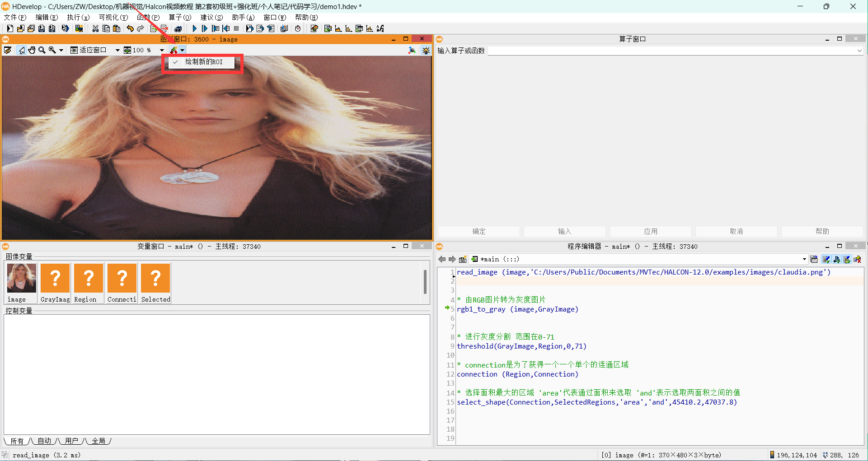This screenshot has height=461, width=868.
Task: Select the hand pan tool
Action: click(x=32, y=50)
